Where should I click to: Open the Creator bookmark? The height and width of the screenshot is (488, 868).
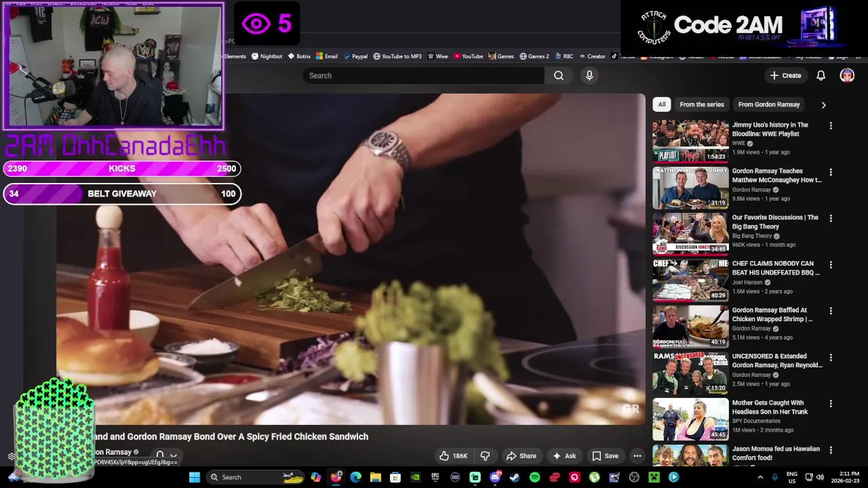[x=591, y=56]
